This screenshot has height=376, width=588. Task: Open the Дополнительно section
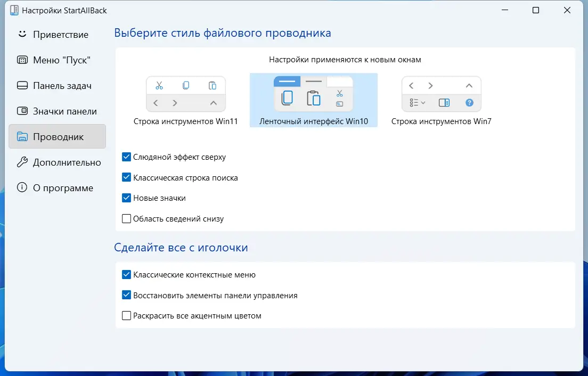coord(57,162)
